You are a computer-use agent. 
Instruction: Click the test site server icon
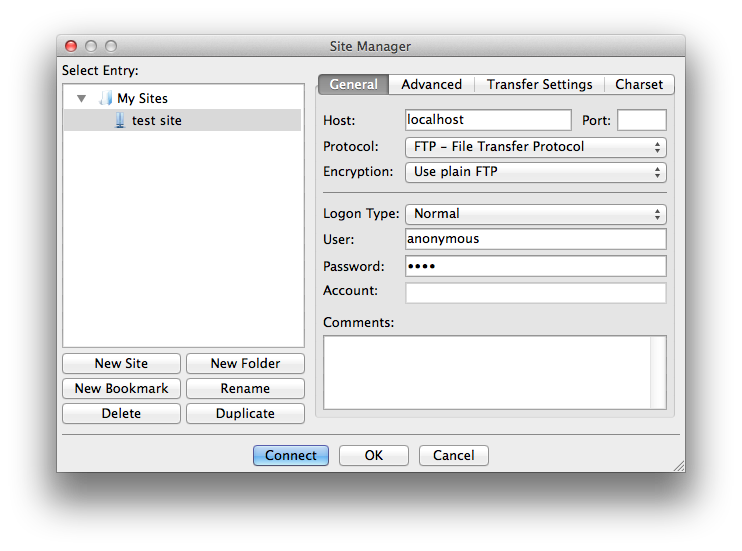pyautogui.click(x=120, y=120)
